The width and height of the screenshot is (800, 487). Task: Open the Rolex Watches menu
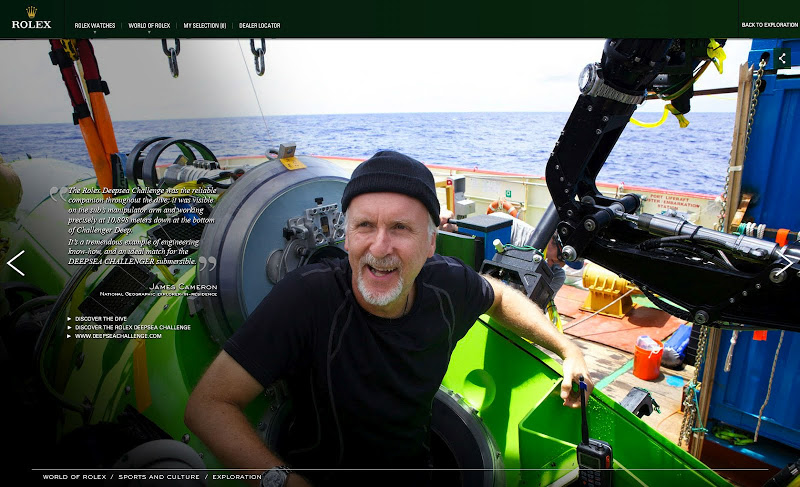[95, 25]
